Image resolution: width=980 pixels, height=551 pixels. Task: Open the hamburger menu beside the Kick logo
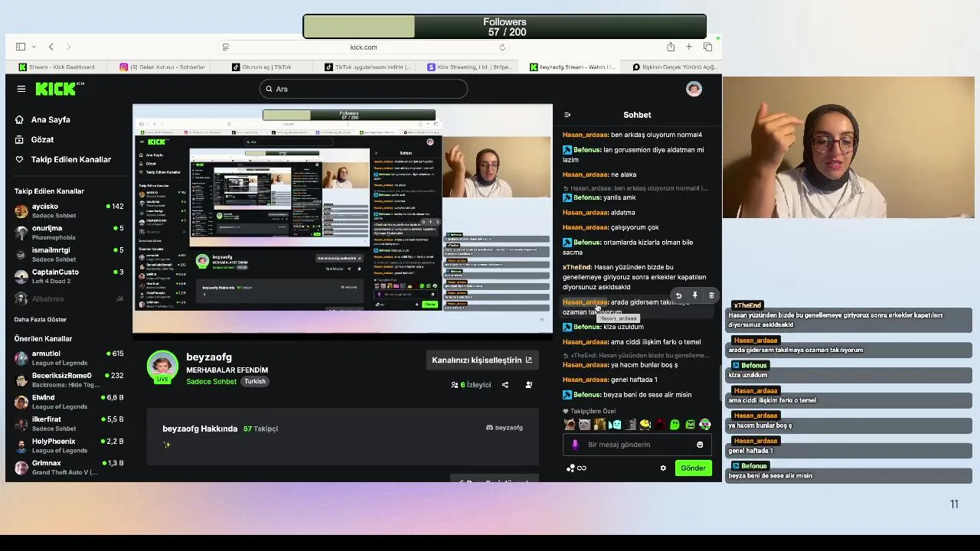click(21, 89)
